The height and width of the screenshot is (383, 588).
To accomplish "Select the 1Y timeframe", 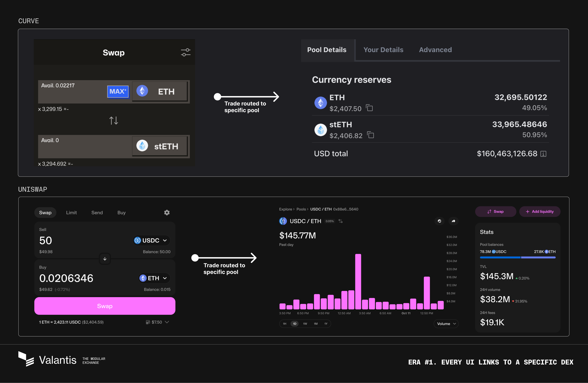I will tap(326, 324).
